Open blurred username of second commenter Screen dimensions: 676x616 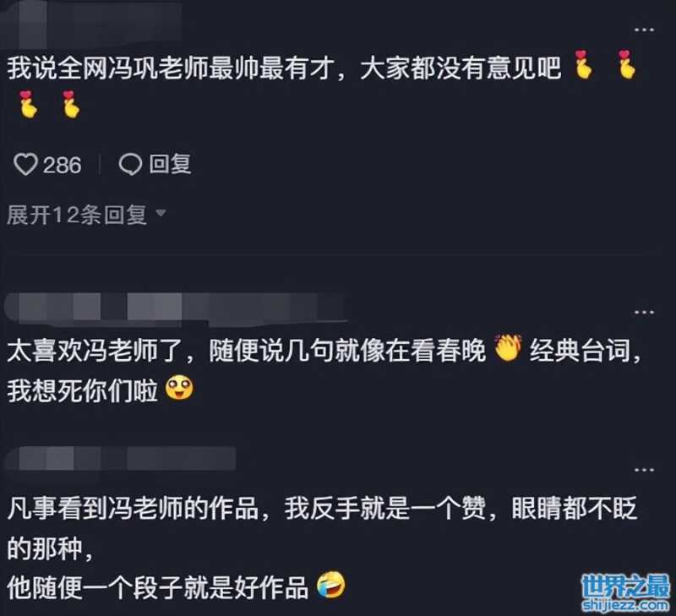(x=175, y=307)
